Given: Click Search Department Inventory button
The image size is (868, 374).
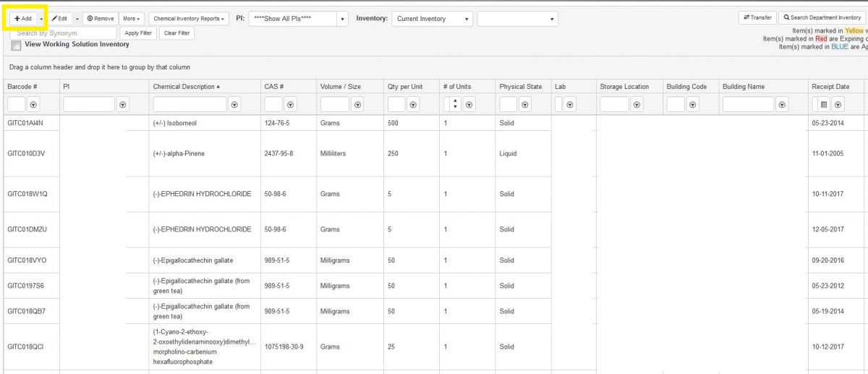Looking at the screenshot, I should pyautogui.click(x=822, y=18).
